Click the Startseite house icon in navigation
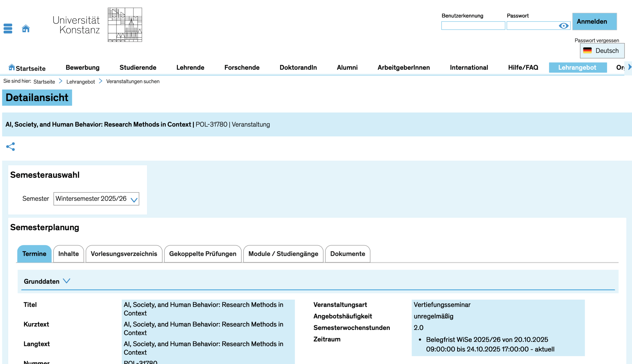The width and height of the screenshot is (632, 364). click(12, 67)
